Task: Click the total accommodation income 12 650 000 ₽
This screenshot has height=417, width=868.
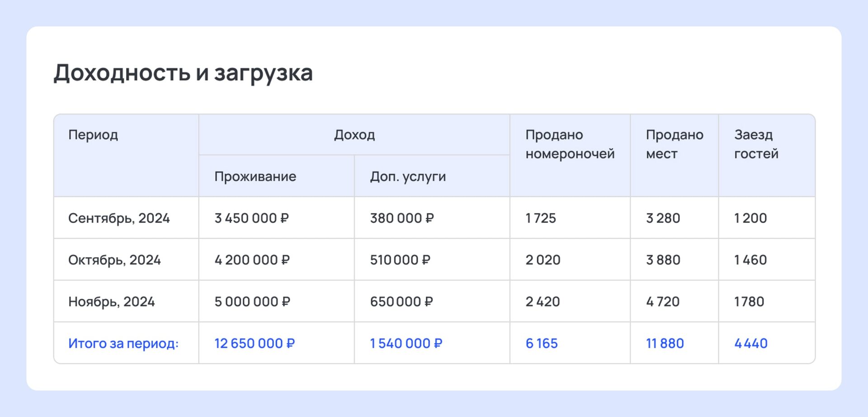Action: pyautogui.click(x=254, y=343)
